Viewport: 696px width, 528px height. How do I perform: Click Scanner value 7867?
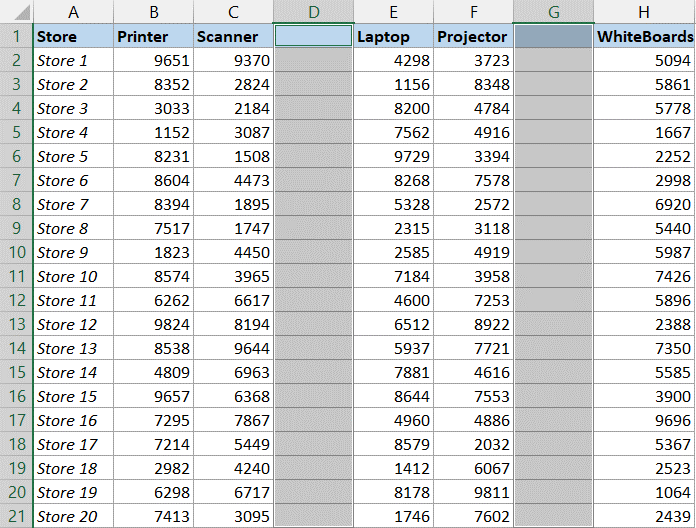pos(233,420)
